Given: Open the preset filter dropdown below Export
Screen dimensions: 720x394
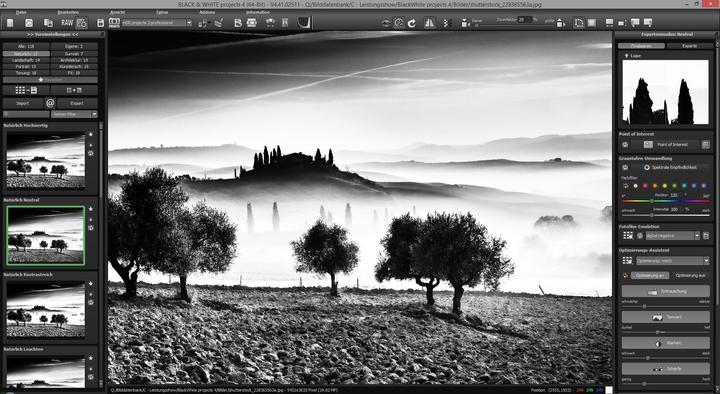Looking at the screenshot, I should (x=74, y=114).
